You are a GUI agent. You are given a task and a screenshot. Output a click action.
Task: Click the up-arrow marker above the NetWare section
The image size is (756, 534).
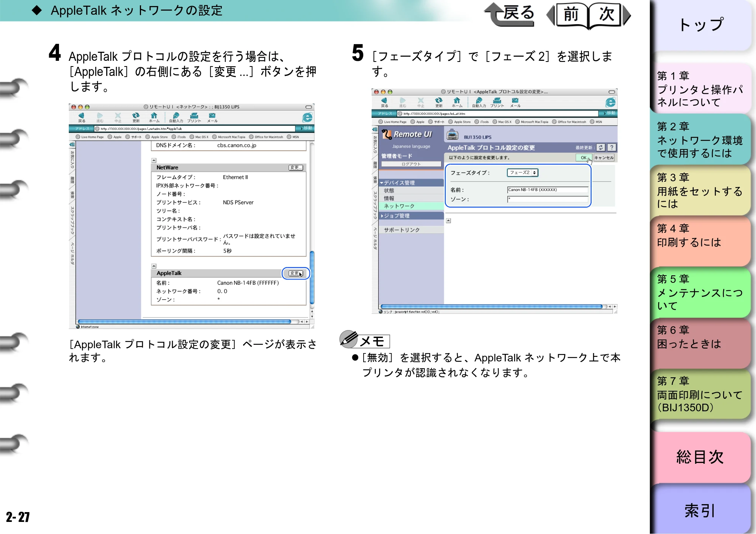point(154,160)
